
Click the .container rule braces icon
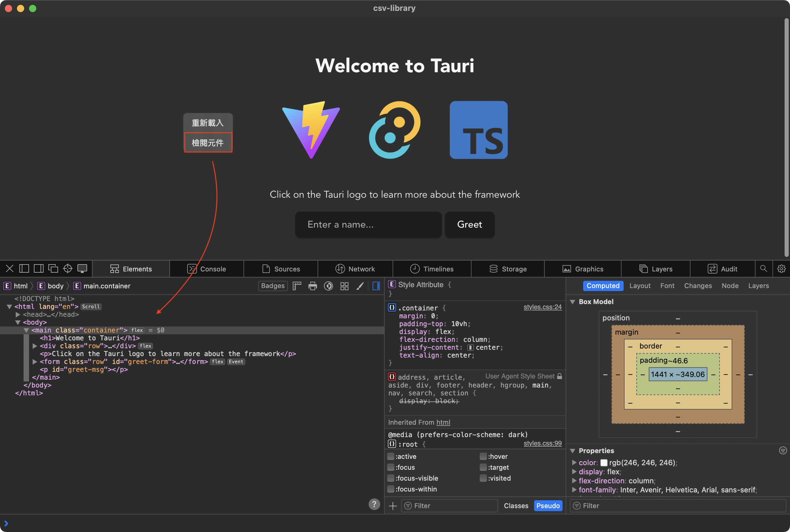pos(392,307)
